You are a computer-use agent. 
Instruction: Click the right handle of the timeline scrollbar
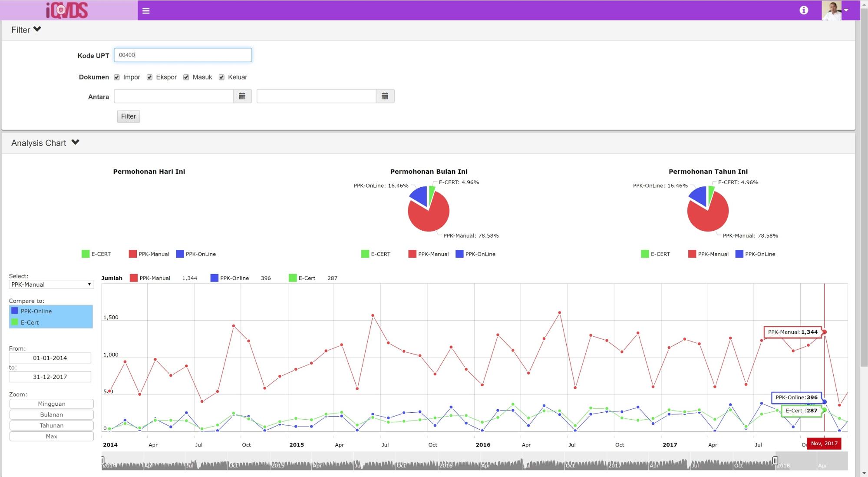775,460
